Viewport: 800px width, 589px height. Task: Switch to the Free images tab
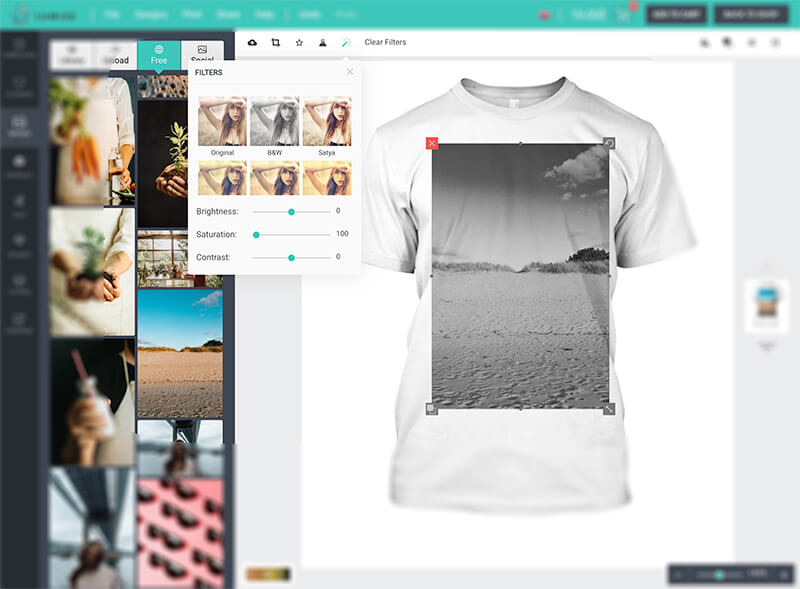pos(159,55)
